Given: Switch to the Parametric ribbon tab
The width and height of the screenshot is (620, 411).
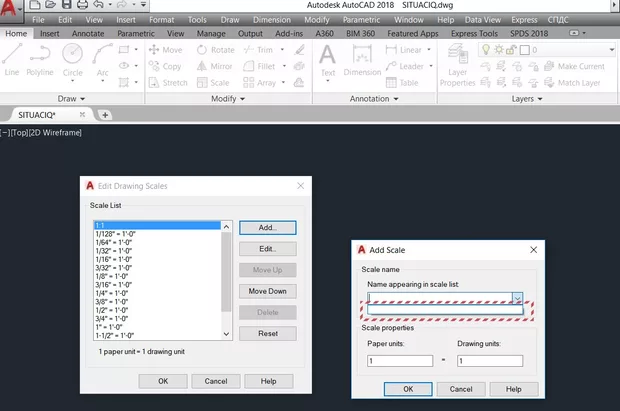Looking at the screenshot, I should (136, 34).
